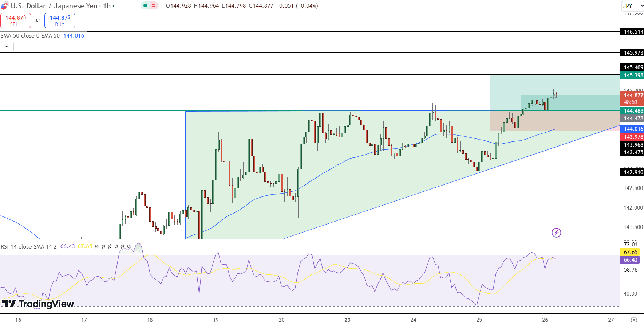Click date 16 on the time axis
Screen dimensions: 644x324
click(x=18, y=320)
